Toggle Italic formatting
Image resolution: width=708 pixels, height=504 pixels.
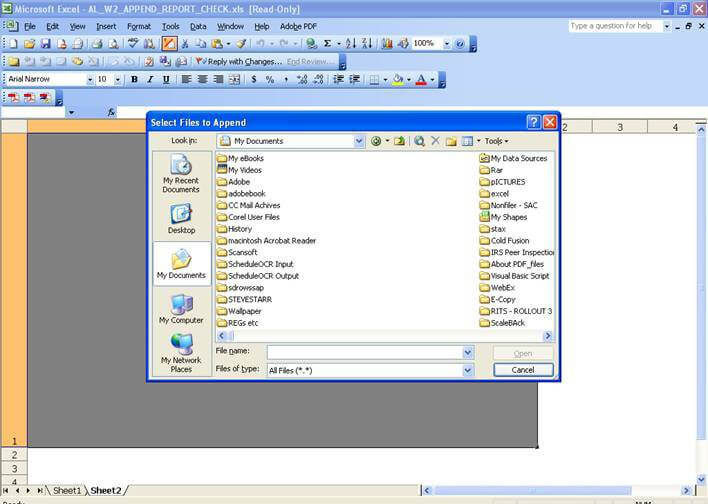pyautogui.click(x=150, y=79)
